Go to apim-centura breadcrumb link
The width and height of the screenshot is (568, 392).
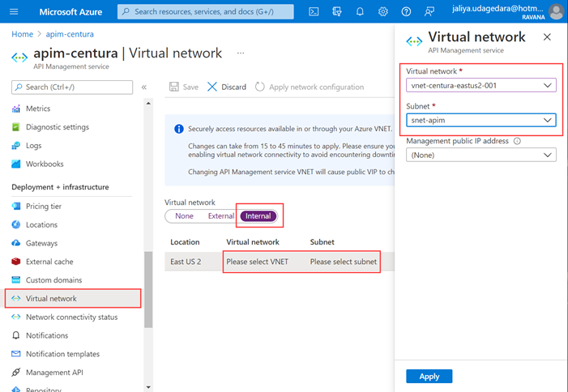coord(70,34)
